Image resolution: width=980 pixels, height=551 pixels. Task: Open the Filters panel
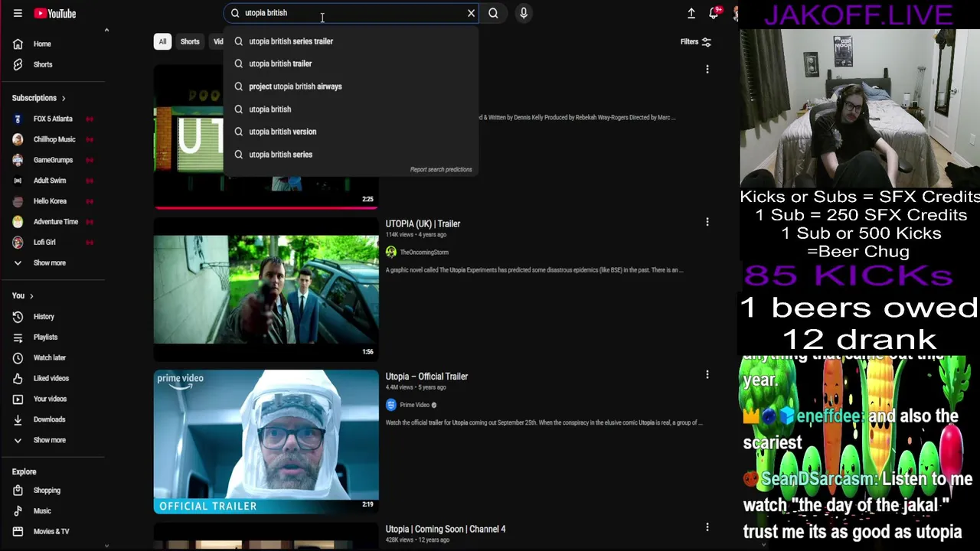pyautogui.click(x=696, y=42)
